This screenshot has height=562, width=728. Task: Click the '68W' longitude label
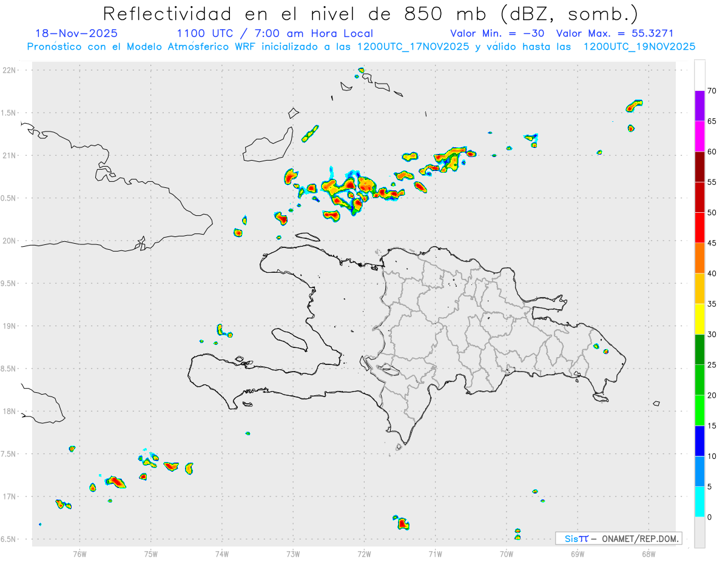[648, 553]
